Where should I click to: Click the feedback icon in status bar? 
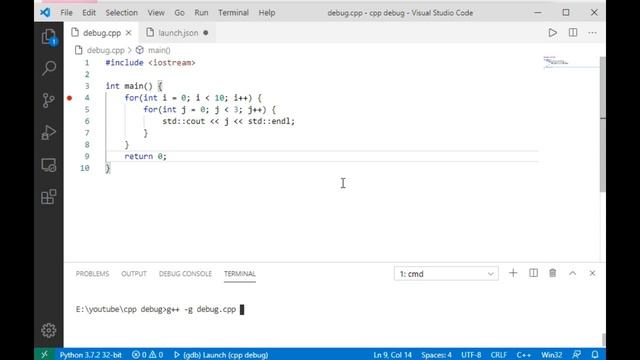click(x=576, y=354)
